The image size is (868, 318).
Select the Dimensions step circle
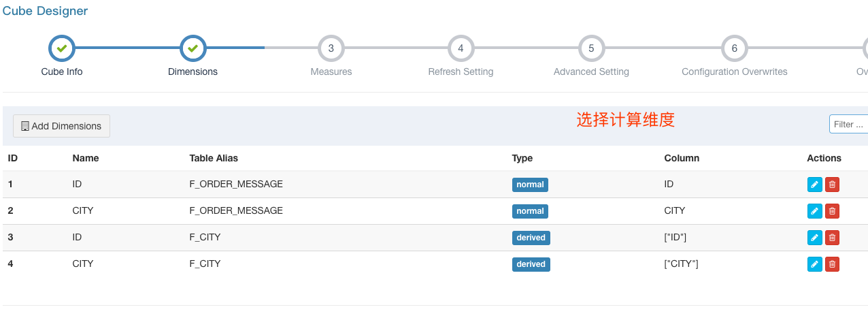193,48
